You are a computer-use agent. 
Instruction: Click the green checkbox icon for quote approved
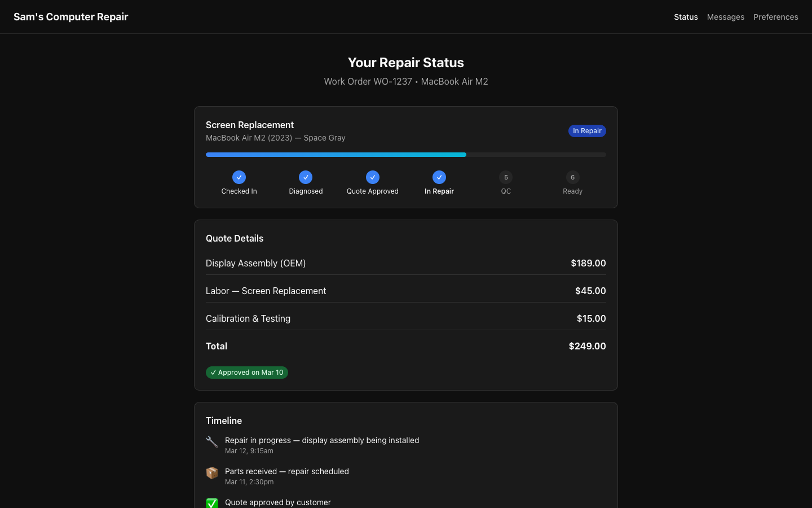[x=212, y=503]
